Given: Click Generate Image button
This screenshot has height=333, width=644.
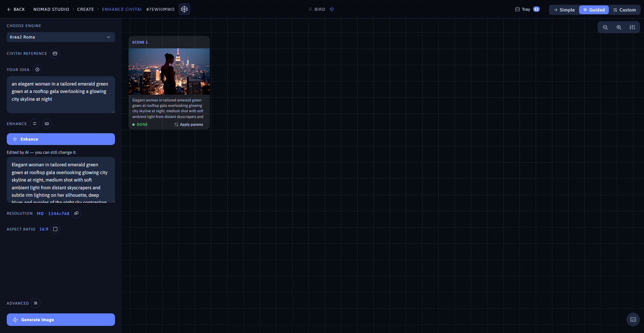Looking at the screenshot, I should (x=61, y=320).
